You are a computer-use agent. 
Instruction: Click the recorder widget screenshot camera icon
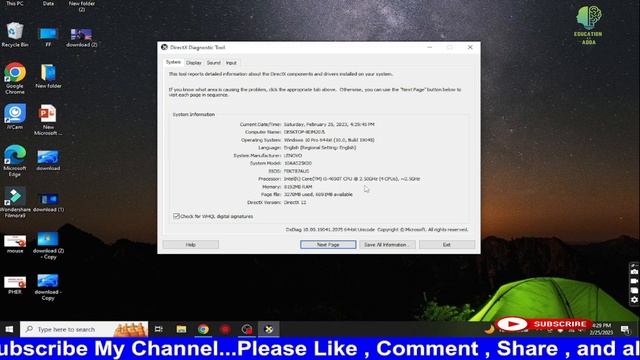[x=634, y=272]
